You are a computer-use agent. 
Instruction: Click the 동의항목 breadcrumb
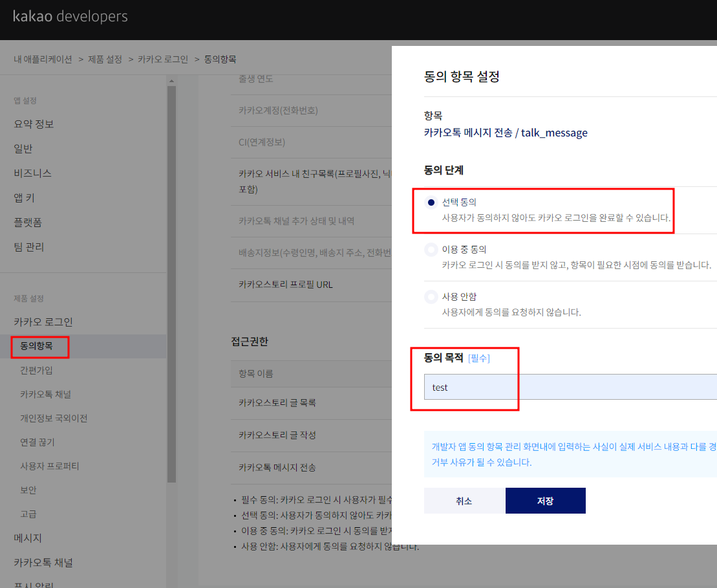pyautogui.click(x=220, y=60)
